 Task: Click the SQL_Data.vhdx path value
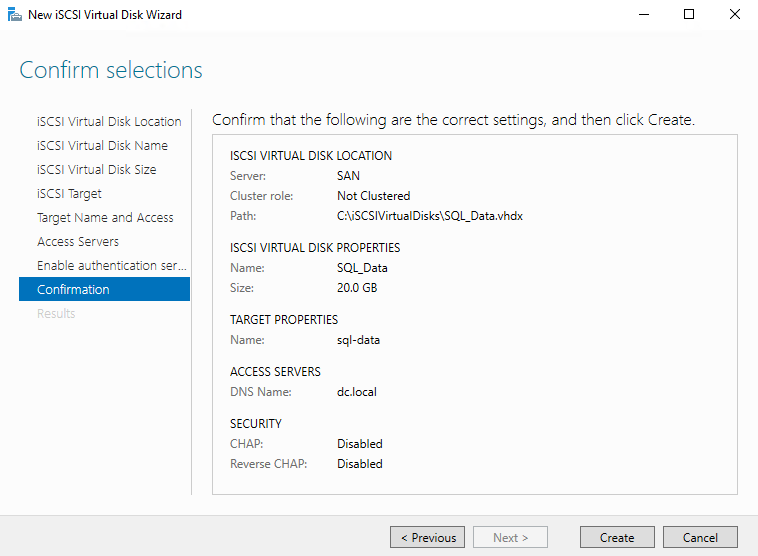pos(429,216)
